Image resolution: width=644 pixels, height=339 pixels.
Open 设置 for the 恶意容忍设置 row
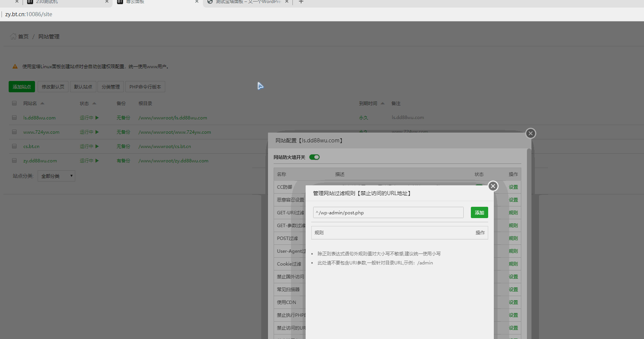[513, 200]
